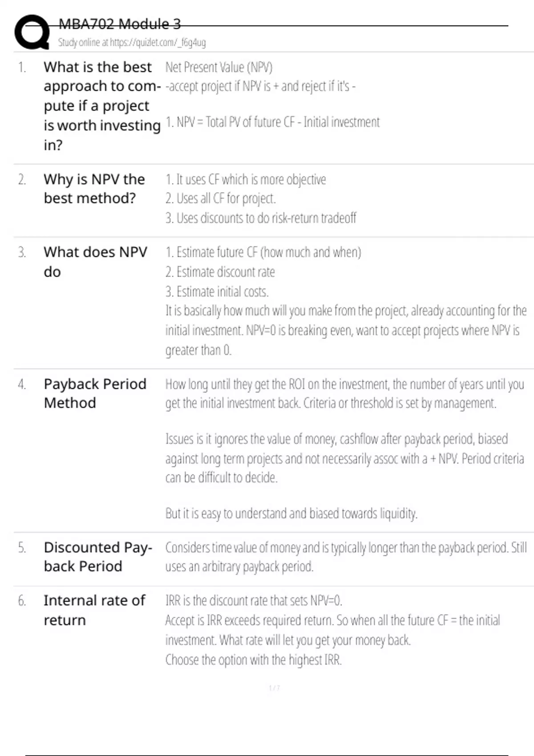Click 'Uses discounts to do risk-return tradeoff' line
The height and width of the screenshot is (756, 534).
[261, 218]
